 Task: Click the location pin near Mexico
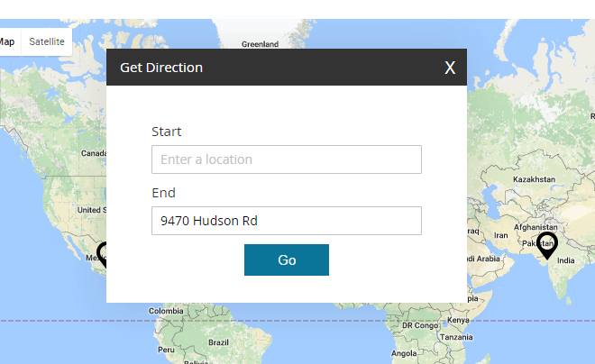point(104,253)
